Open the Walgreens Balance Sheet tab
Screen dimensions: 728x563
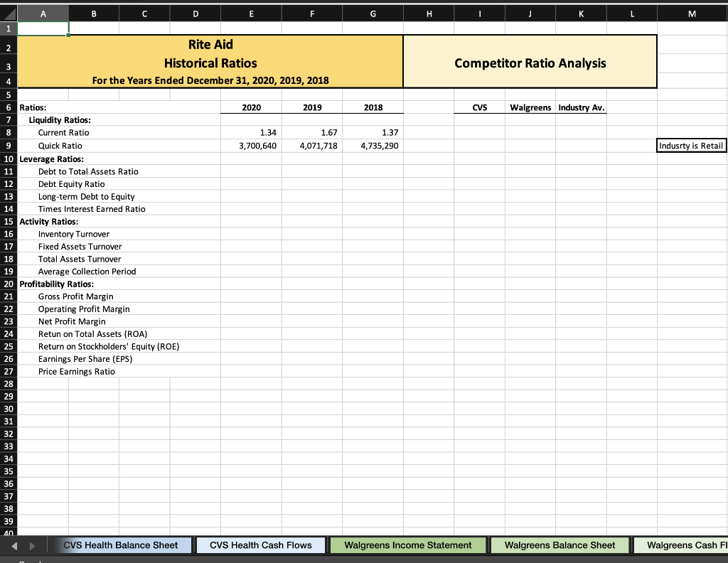[560, 545]
